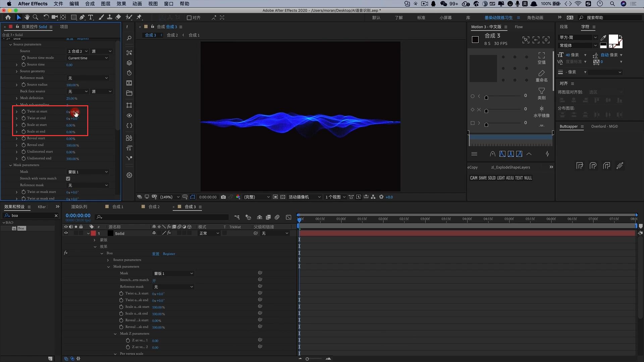Image resolution: width=644 pixels, height=362 pixels.
Task: Click the 重置 button for Boa effect
Action: 156,254
